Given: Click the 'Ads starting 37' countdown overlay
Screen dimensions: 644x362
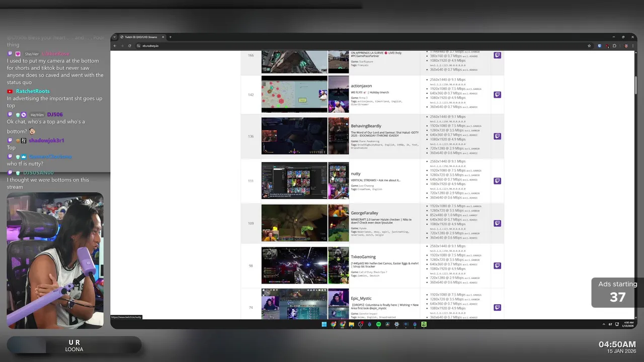Looking at the screenshot, I should [x=618, y=293].
